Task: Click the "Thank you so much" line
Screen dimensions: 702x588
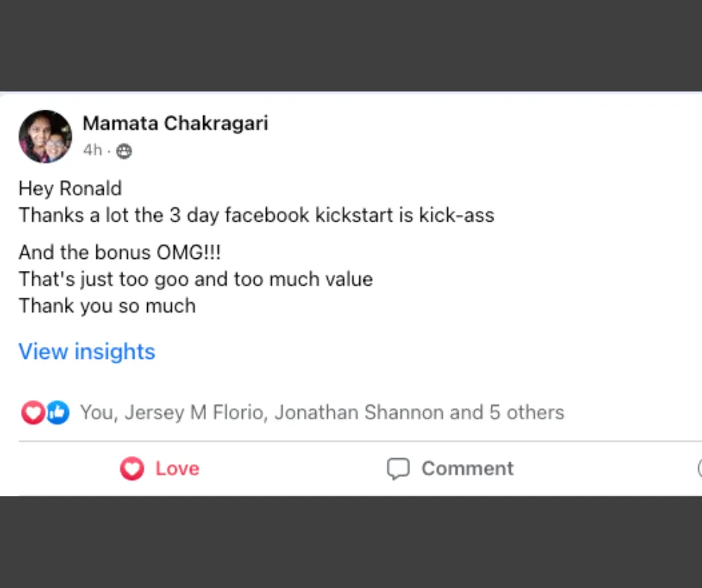Action: [107, 306]
